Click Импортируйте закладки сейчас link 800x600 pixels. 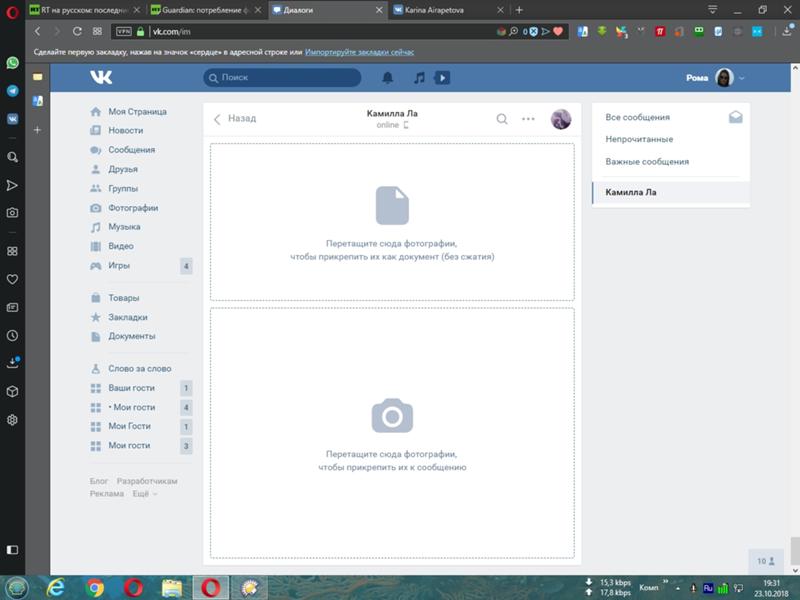(x=359, y=52)
